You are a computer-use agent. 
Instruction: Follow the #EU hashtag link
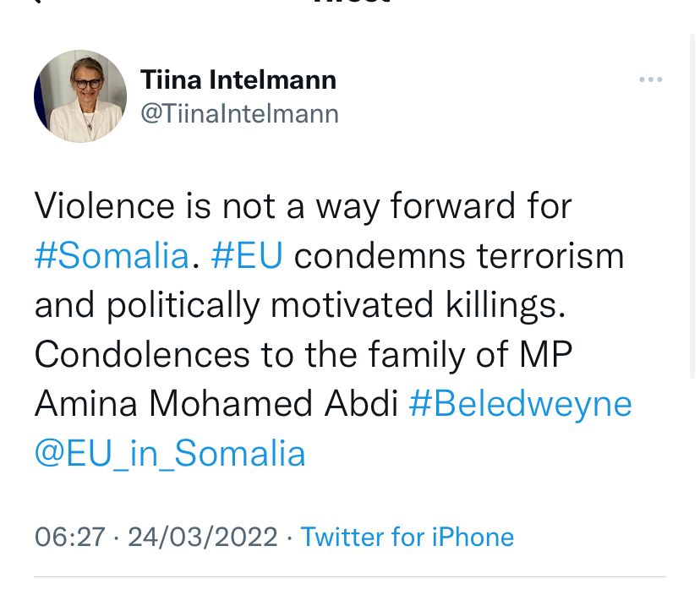(246, 255)
